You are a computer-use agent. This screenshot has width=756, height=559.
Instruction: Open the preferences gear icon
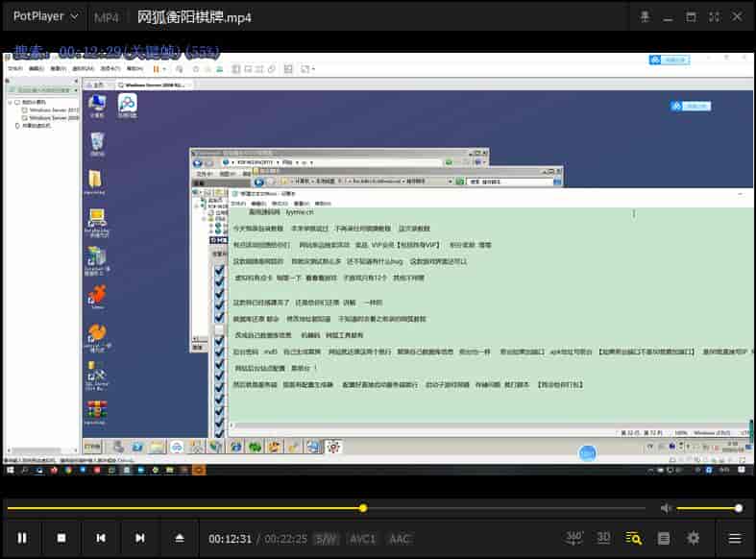(694, 538)
